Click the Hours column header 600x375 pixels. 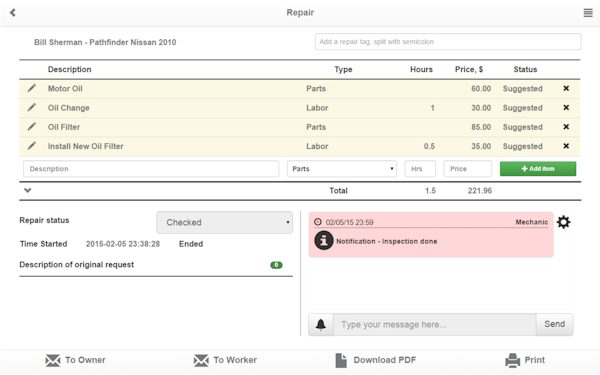coord(421,69)
